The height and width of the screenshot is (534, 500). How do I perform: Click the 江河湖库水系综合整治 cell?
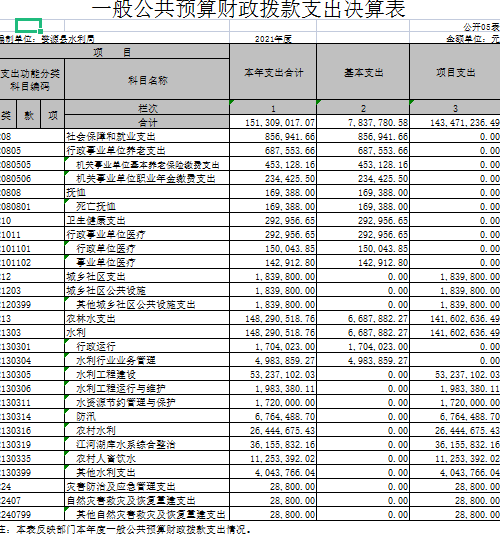tap(147, 444)
